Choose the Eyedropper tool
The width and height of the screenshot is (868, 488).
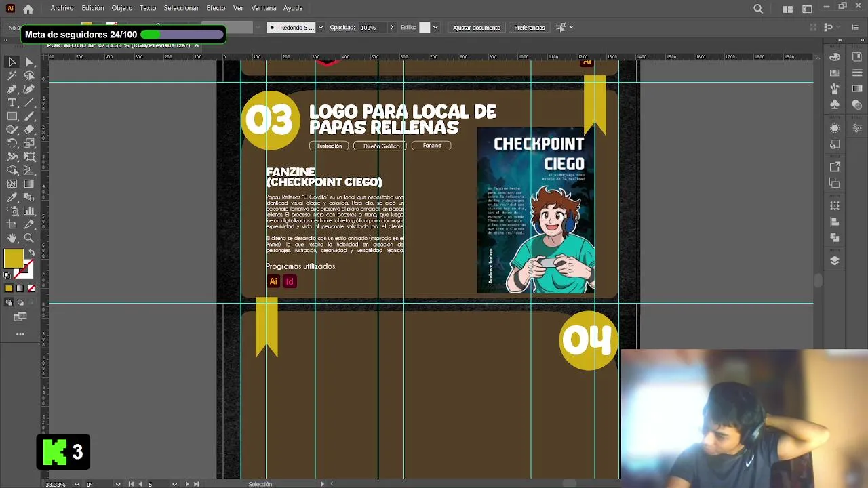[x=12, y=197]
